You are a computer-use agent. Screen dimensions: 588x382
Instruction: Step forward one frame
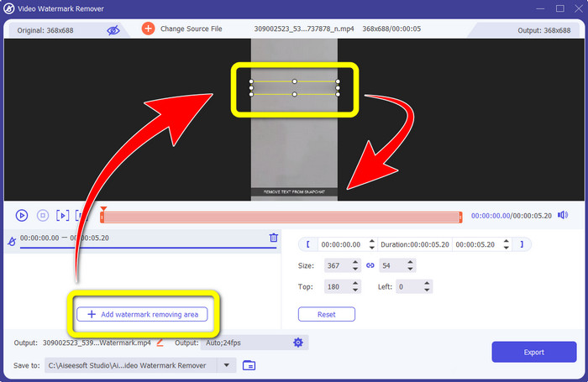click(x=62, y=216)
